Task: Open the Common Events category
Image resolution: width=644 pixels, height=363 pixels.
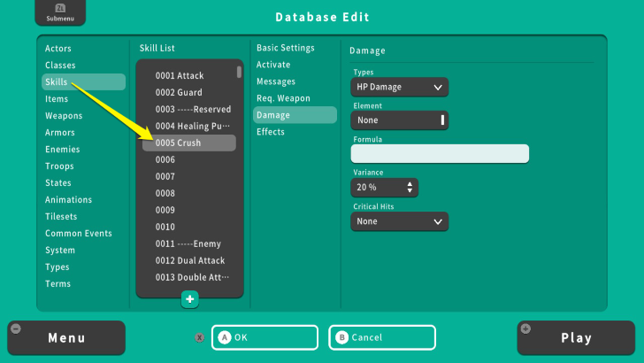Action: coord(79,234)
